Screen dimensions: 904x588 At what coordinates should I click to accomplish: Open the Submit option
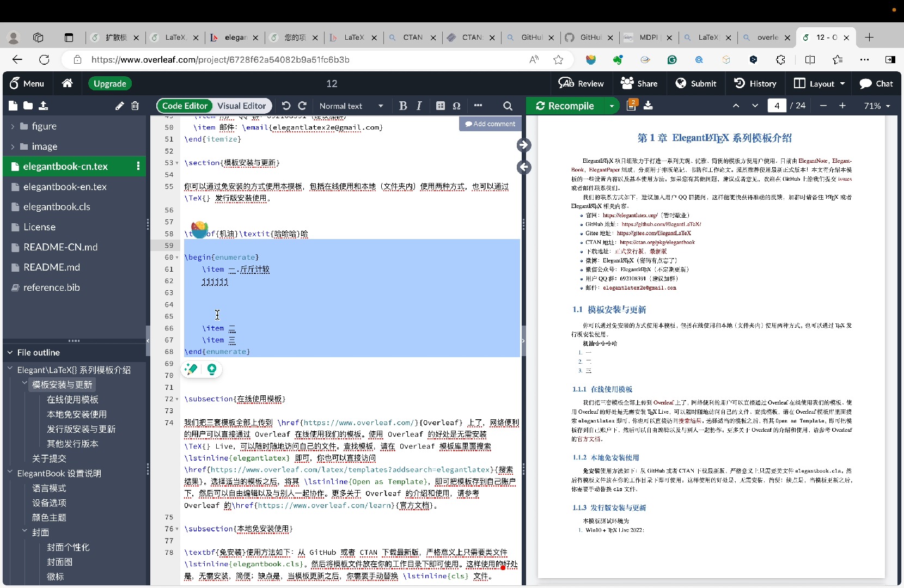tap(696, 83)
